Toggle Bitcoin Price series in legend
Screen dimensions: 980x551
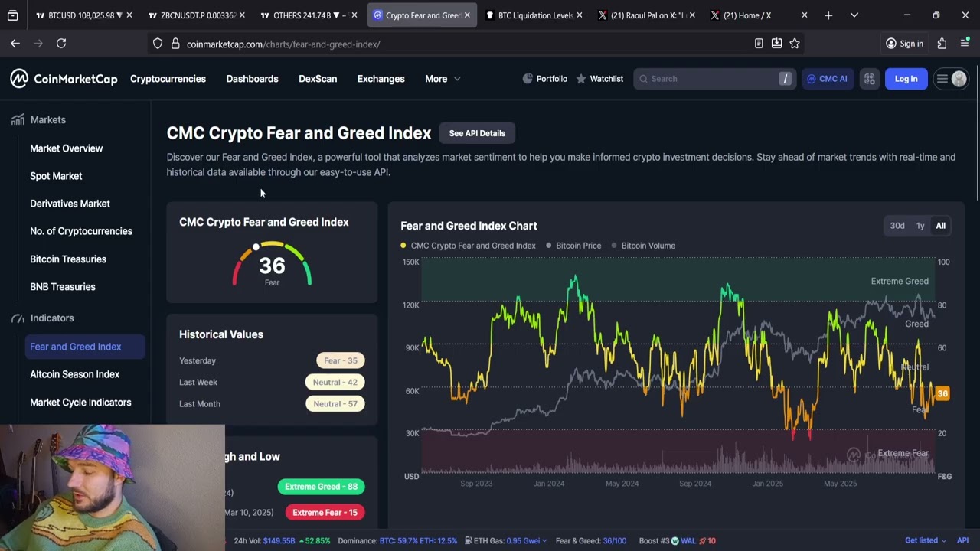[573, 246]
